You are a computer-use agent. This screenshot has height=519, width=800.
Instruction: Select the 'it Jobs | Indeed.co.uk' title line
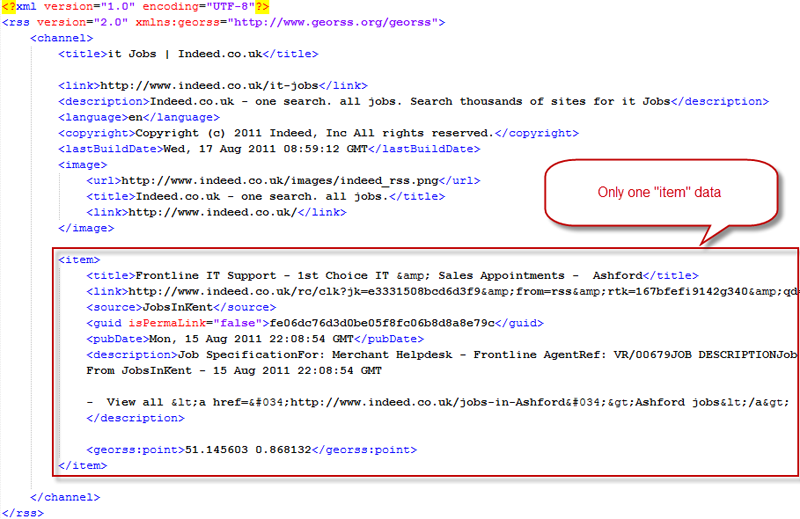point(188,54)
